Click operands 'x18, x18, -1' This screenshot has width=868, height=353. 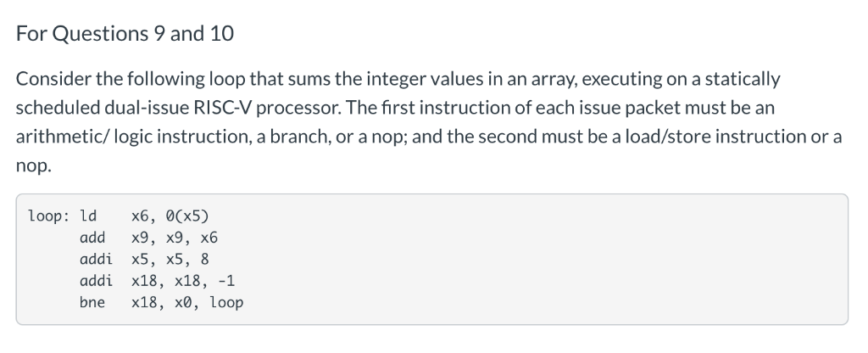coord(183,281)
